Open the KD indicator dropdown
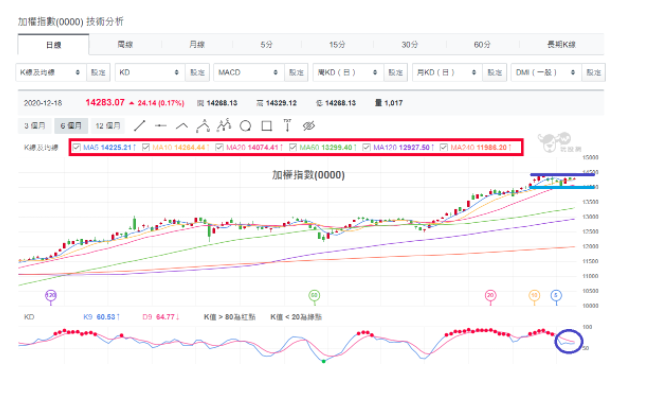Screen dimensions: 645x399 click(150, 72)
